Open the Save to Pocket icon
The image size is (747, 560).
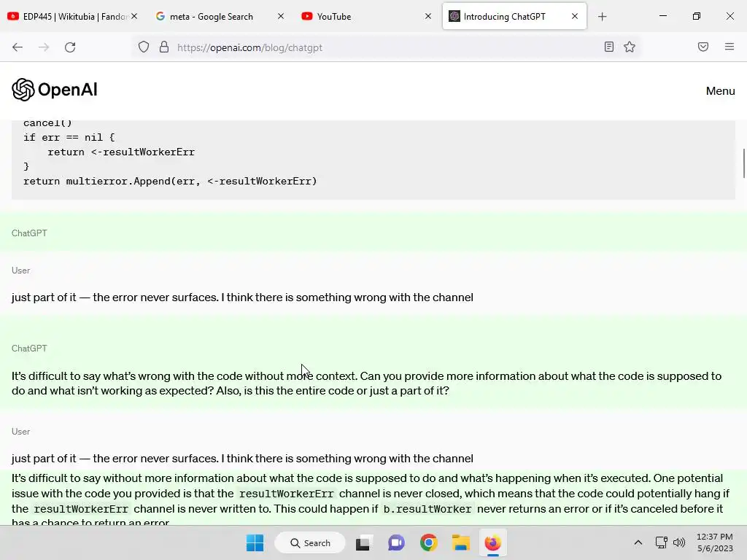click(703, 47)
